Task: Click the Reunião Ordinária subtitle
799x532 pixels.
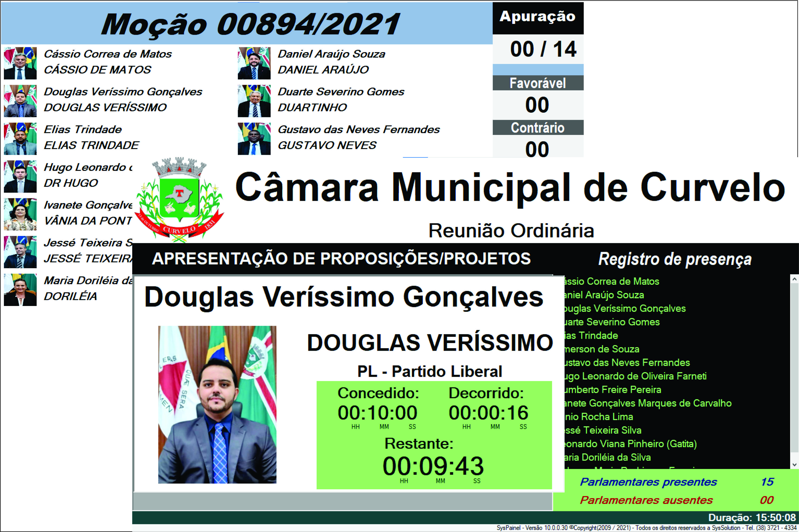Action: click(511, 231)
